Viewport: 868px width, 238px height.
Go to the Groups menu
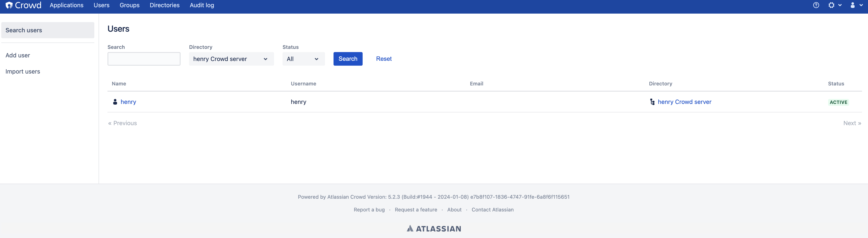pos(129,5)
